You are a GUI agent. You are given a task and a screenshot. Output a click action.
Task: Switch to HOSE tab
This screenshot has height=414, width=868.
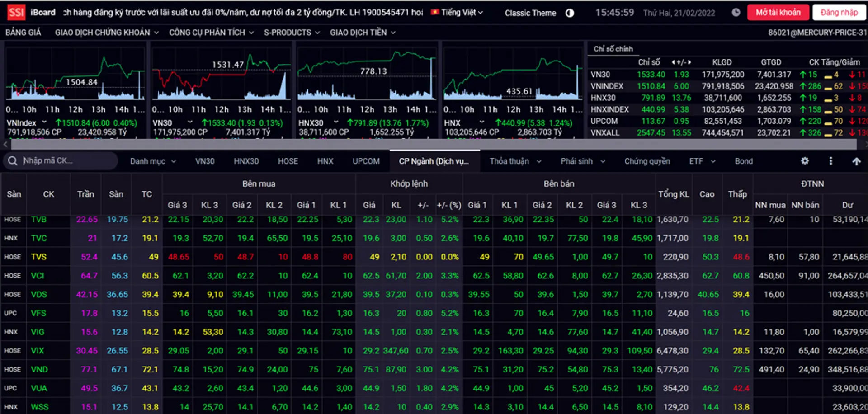288,161
